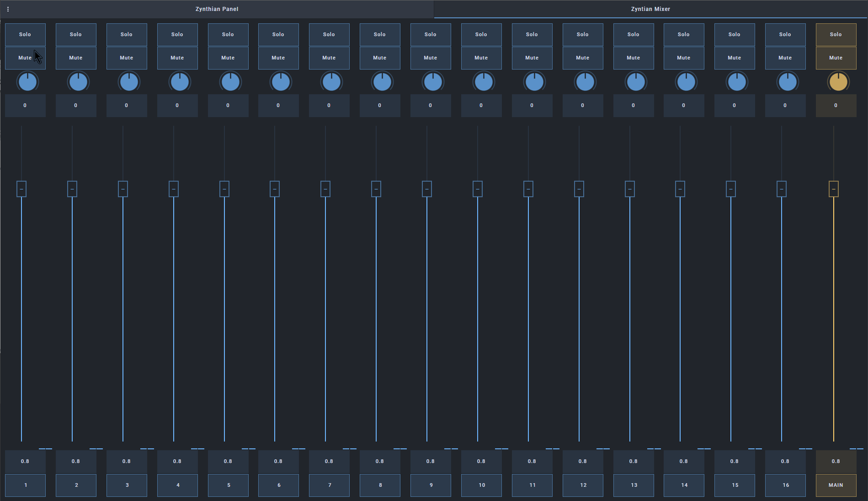
Task: Click the orange MAIN pan knob
Action: tap(838, 82)
